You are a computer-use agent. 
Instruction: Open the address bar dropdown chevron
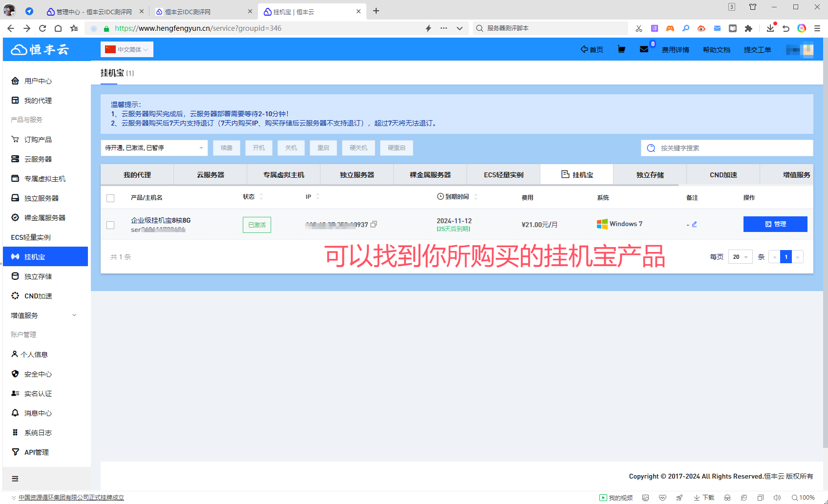click(459, 28)
